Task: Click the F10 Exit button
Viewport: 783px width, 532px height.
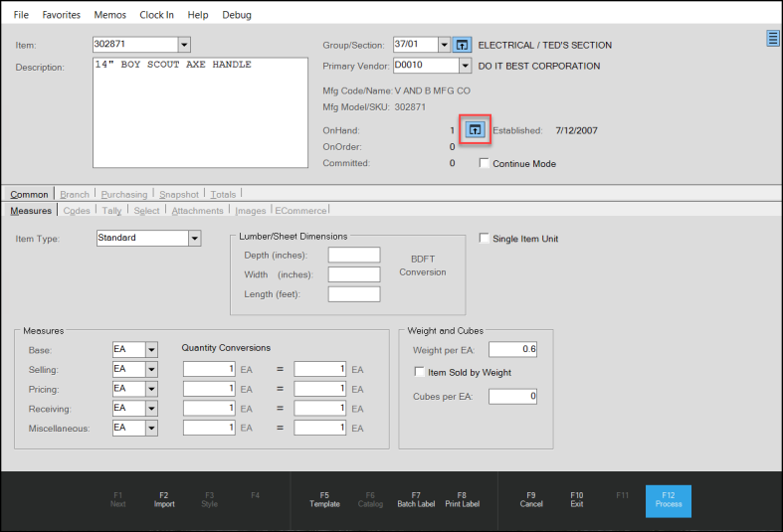Action: pos(577,499)
